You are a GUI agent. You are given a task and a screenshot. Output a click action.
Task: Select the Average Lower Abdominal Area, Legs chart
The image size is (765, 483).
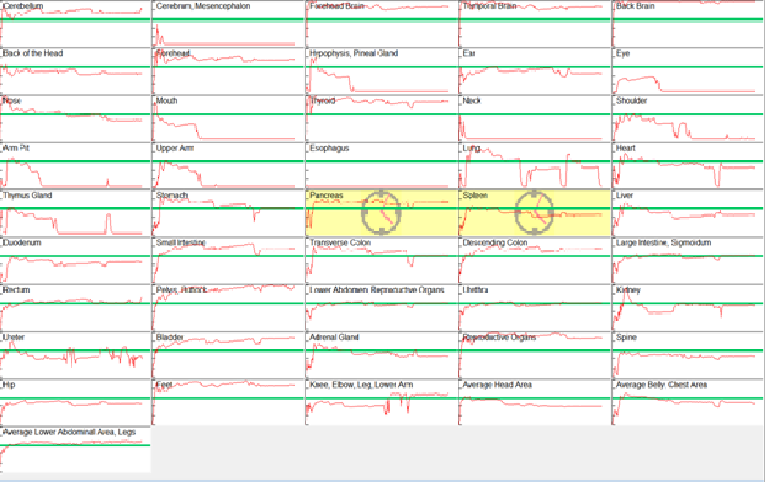[75, 450]
